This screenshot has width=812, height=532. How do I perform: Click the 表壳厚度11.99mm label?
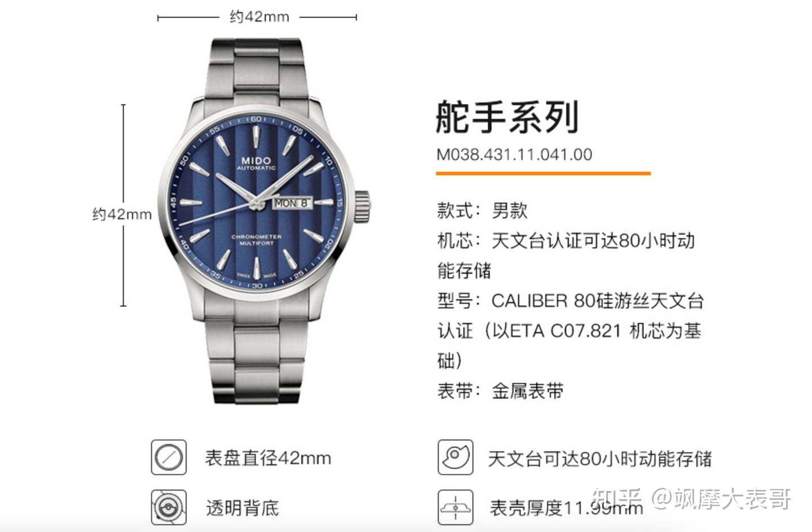coord(566,508)
